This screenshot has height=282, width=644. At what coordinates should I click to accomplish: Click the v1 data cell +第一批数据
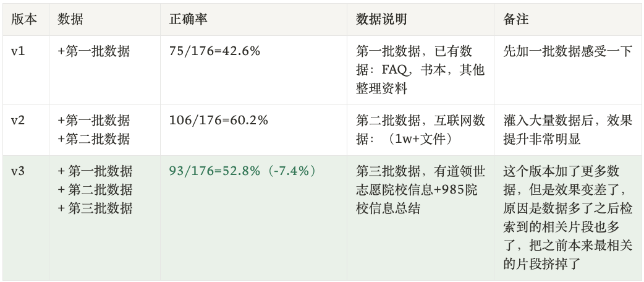(x=94, y=51)
